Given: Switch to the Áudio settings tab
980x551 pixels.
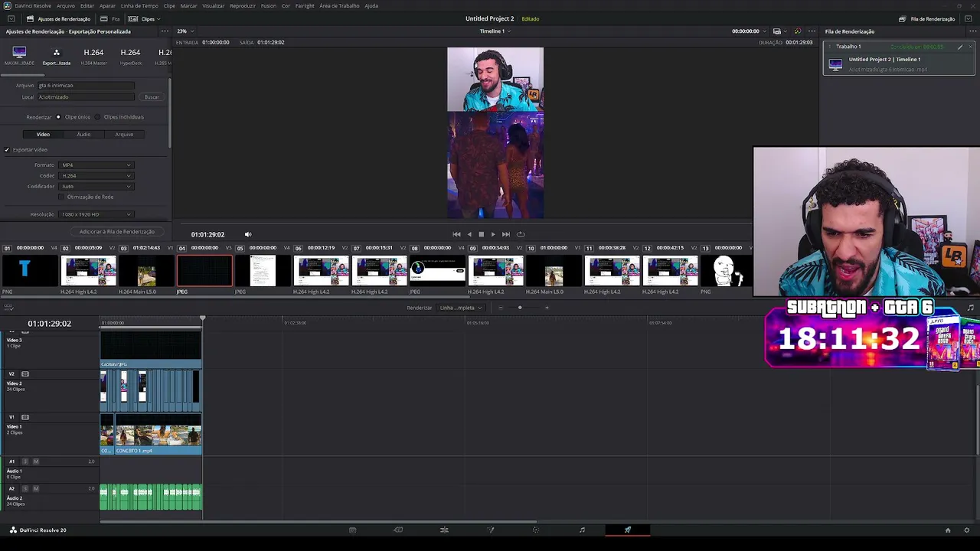Looking at the screenshot, I should (83, 135).
